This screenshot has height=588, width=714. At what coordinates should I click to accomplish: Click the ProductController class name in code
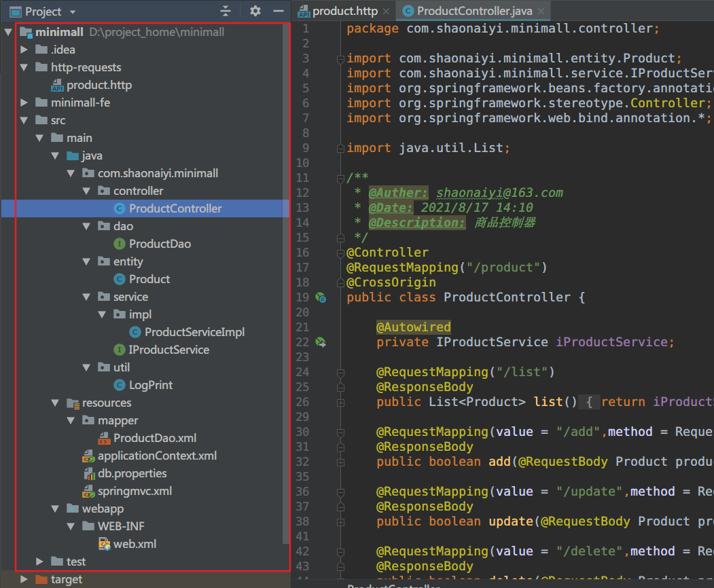click(x=507, y=297)
